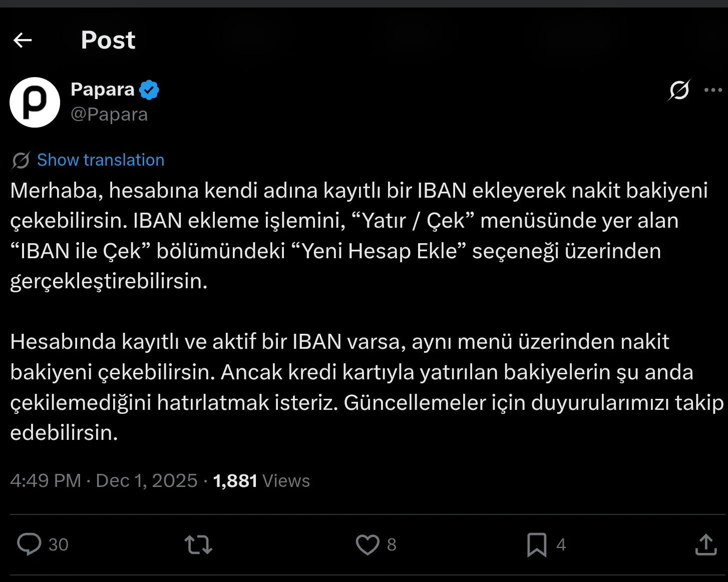Open the post timestamp 4:49 PM link
Viewport: 728px width, 582px height.
[x=46, y=481]
